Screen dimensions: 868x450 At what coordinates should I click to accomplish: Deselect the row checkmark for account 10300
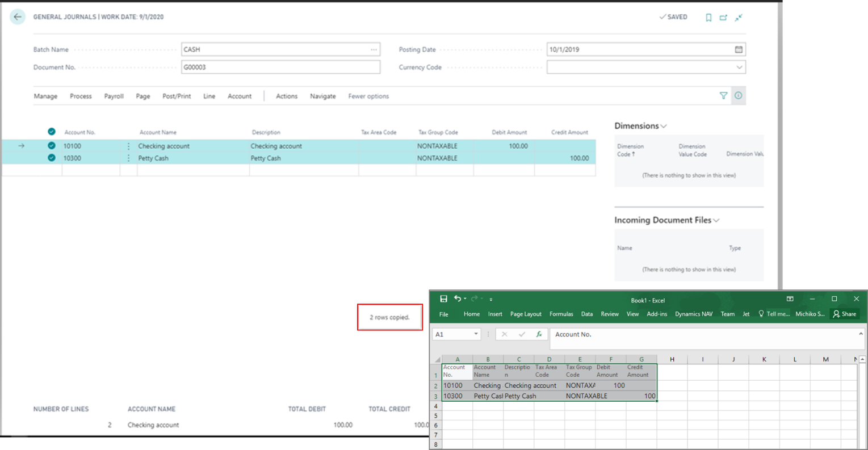52,158
